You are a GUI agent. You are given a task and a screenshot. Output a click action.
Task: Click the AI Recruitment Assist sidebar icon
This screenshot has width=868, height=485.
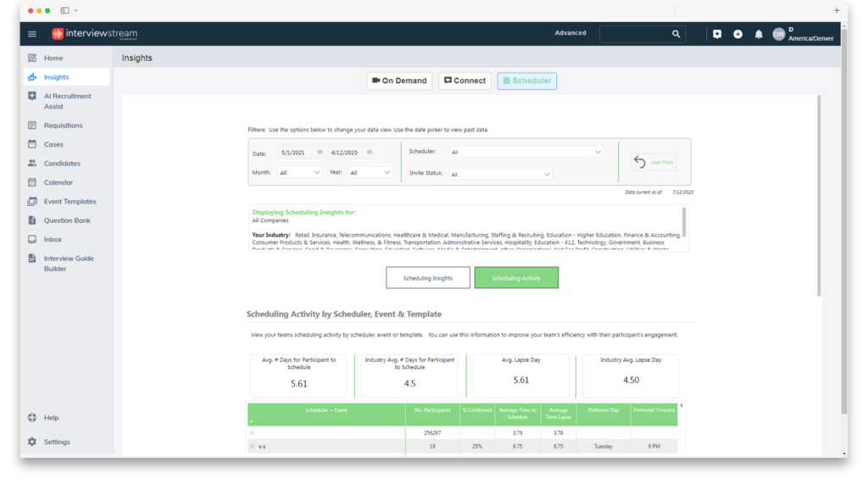pyautogui.click(x=32, y=96)
